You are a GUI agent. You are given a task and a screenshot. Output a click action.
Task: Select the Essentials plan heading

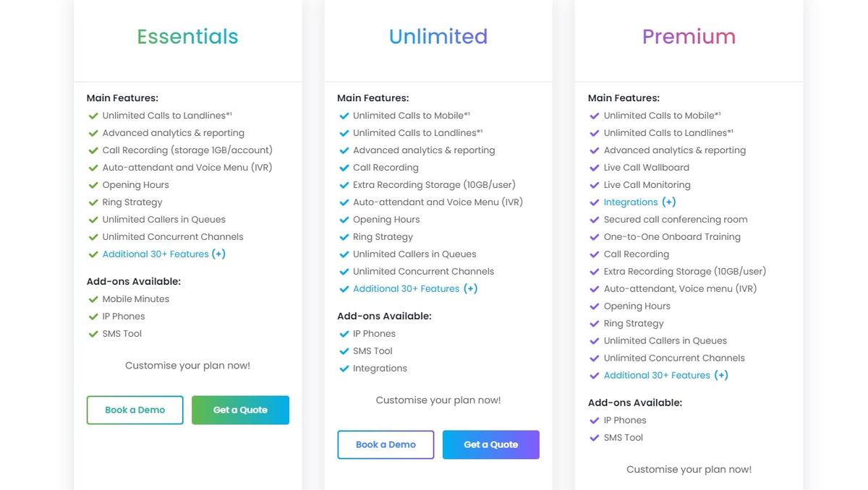[x=187, y=35]
